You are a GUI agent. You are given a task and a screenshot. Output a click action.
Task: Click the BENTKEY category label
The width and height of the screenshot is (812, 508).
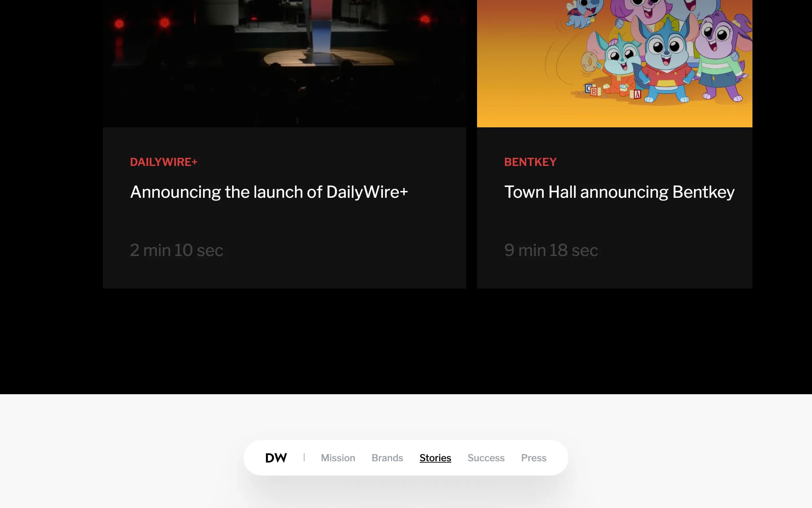(530, 162)
